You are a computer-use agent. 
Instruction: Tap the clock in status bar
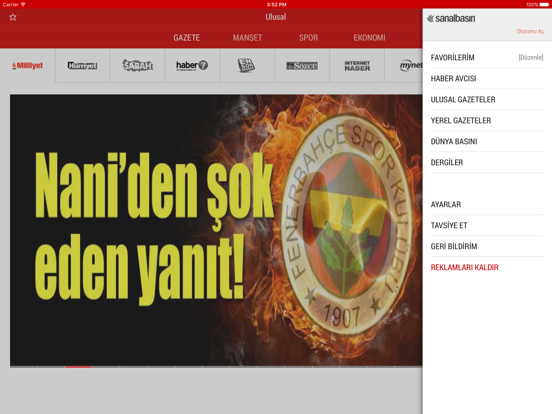pos(276,5)
